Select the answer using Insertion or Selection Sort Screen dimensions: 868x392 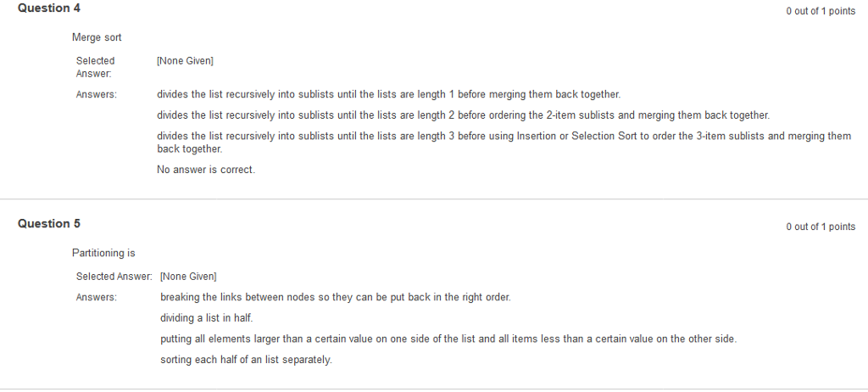pos(504,143)
